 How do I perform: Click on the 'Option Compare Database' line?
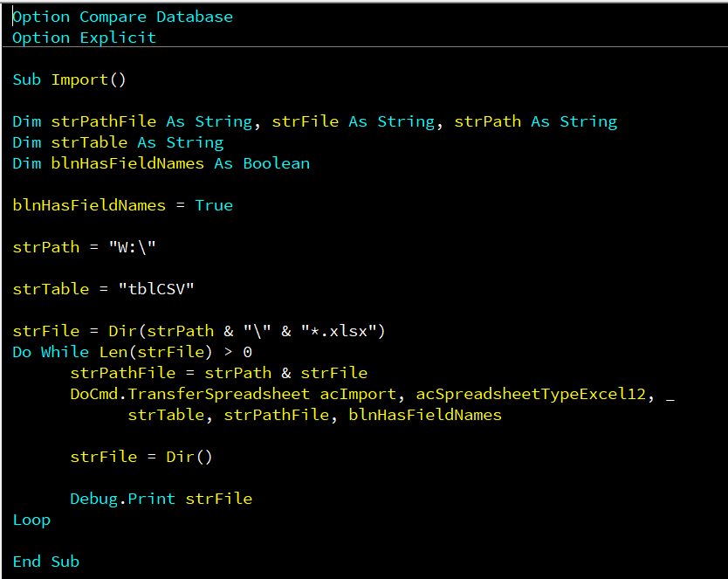pos(122,17)
